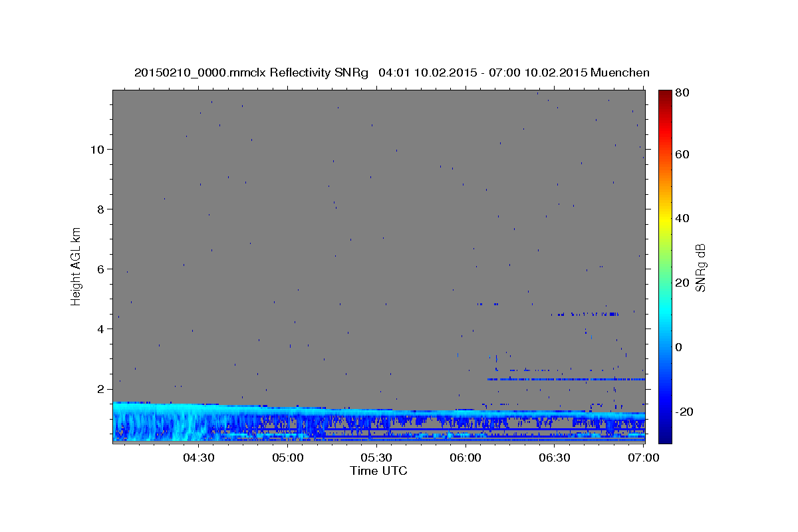
Task: Click the height tick label 4
Action: [101, 329]
